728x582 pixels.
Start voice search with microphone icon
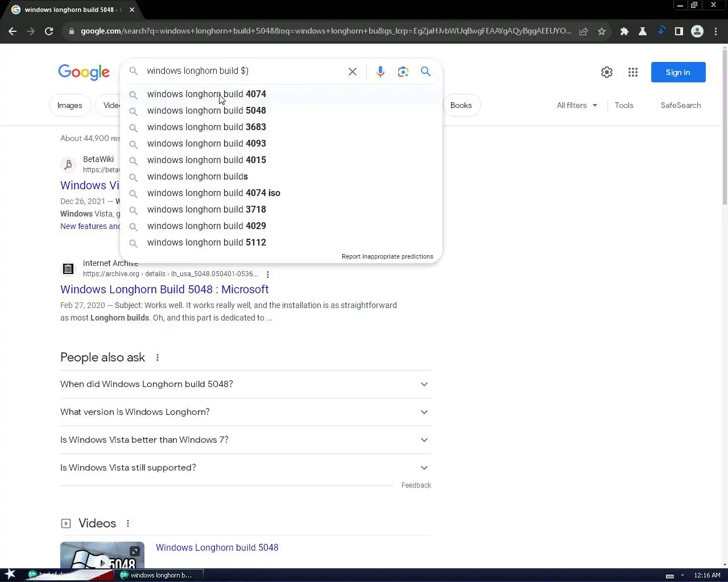pos(380,72)
